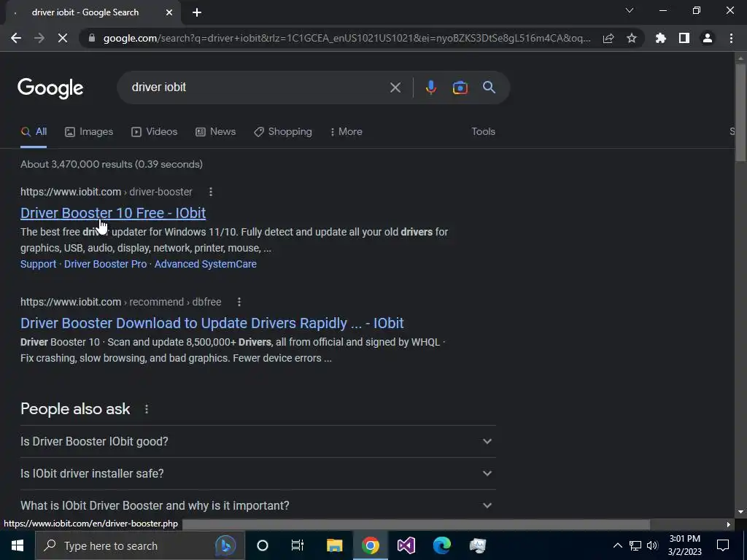
Task: Open Microsoft Edge from taskbar
Action: pos(441,545)
